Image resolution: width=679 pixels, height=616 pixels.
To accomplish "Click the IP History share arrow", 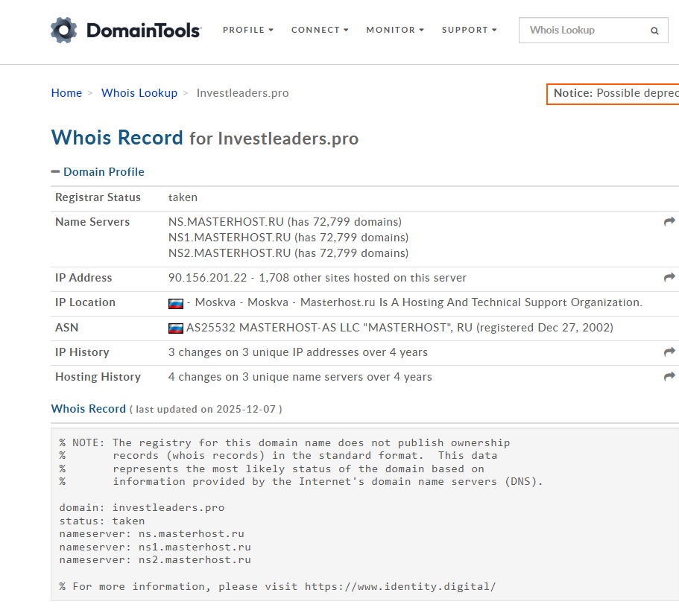I will [x=669, y=352].
